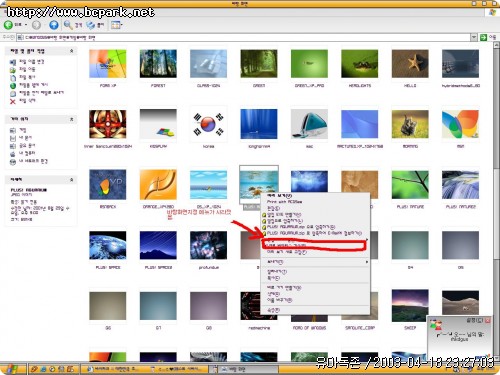Collapse the Details panel
The image size is (500, 375).
tap(71, 180)
